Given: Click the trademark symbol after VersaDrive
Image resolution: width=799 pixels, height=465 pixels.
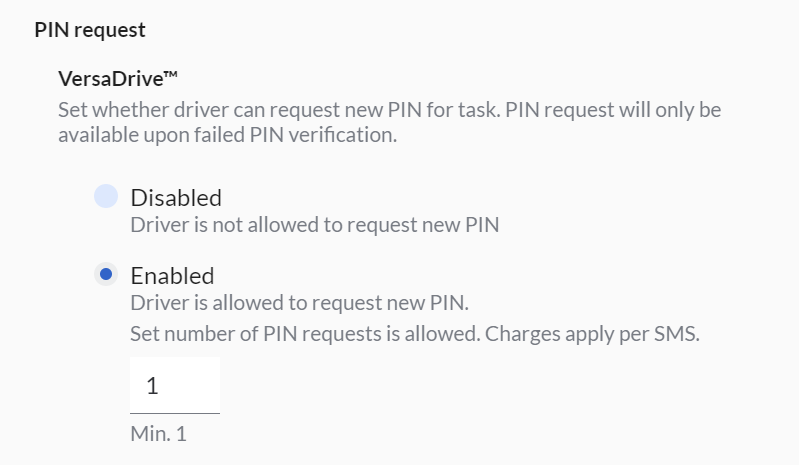Looking at the screenshot, I should pos(155,77).
